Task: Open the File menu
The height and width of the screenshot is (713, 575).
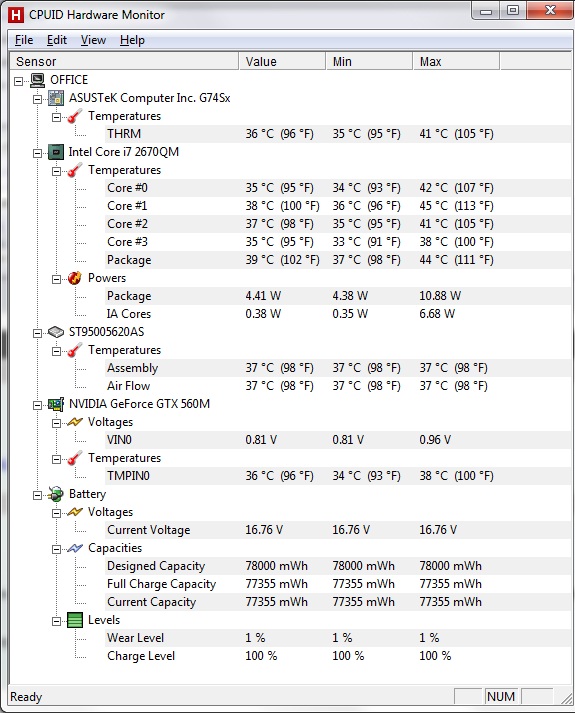Action: (x=24, y=40)
